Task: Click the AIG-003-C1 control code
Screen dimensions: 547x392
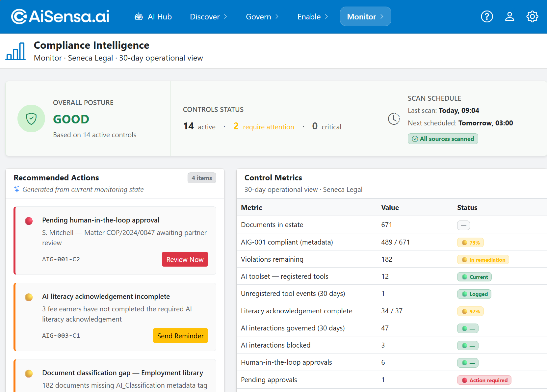Action: (61, 336)
